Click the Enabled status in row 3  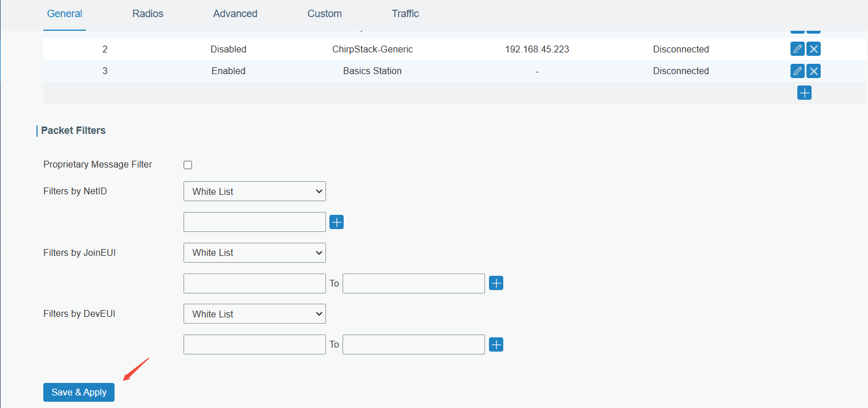(x=229, y=71)
